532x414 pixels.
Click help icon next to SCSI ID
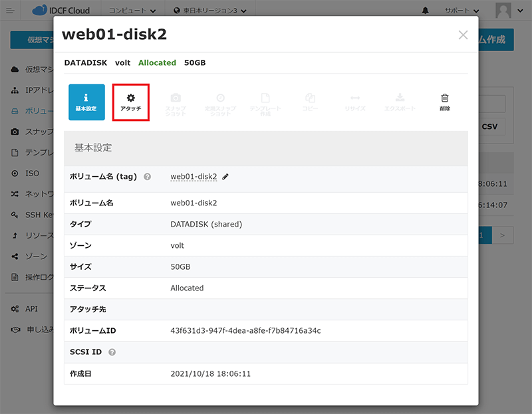pos(112,352)
